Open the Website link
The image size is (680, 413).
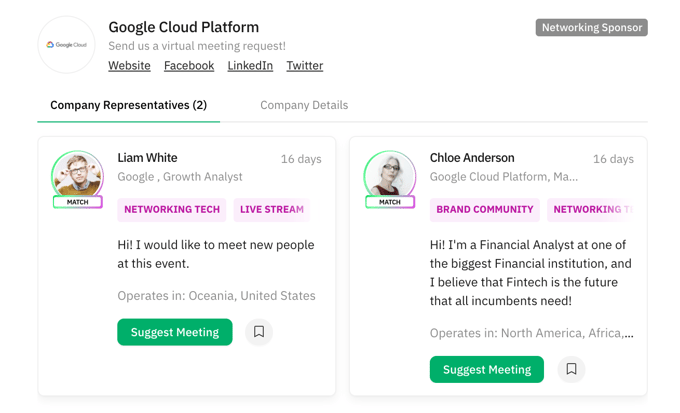point(129,66)
